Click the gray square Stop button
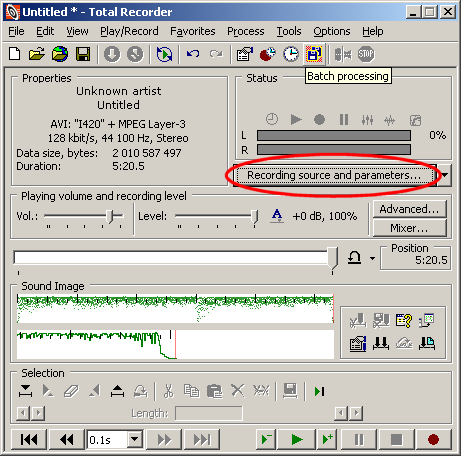This screenshot has height=456, width=461. tap(396, 440)
